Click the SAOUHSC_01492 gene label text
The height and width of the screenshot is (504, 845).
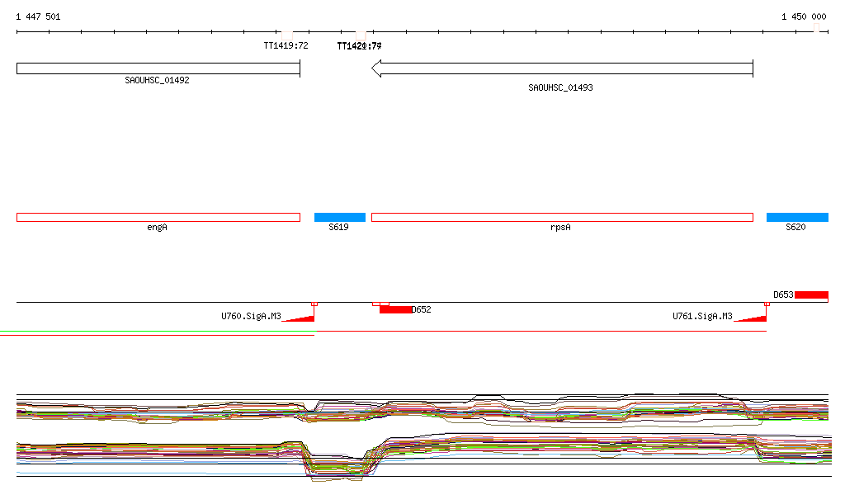(x=157, y=81)
